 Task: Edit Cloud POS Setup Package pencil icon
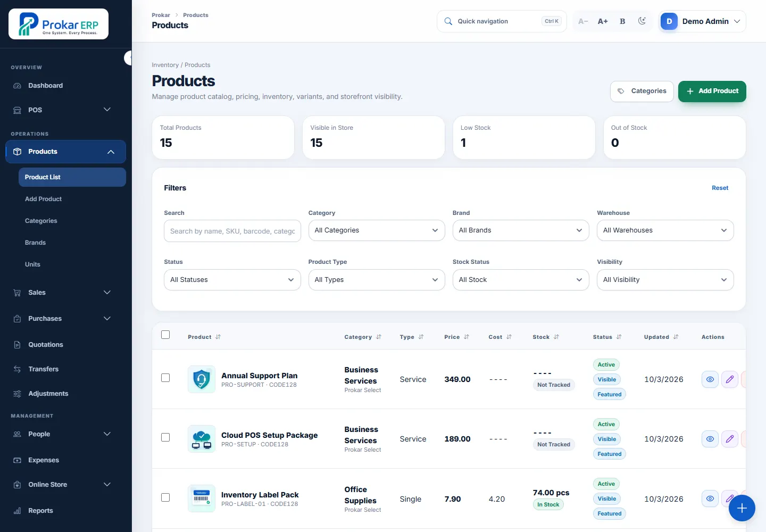[x=730, y=439]
